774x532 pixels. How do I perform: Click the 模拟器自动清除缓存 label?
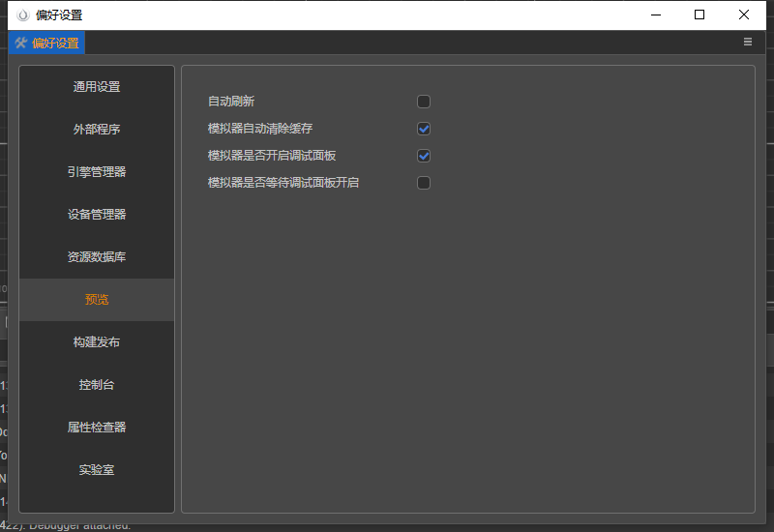260,129
